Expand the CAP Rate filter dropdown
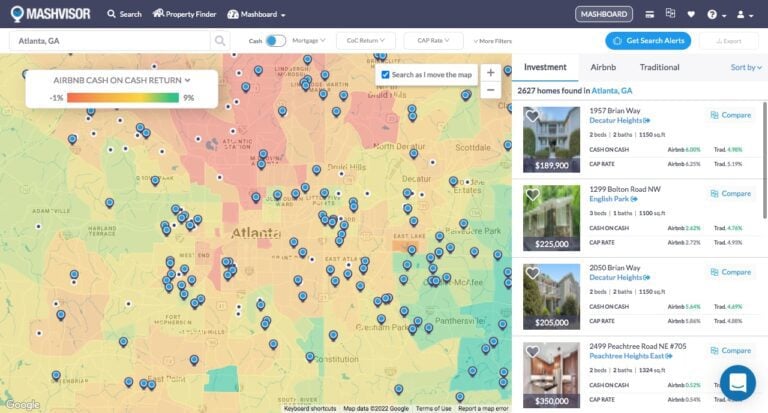The image size is (768, 413). (x=433, y=41)
